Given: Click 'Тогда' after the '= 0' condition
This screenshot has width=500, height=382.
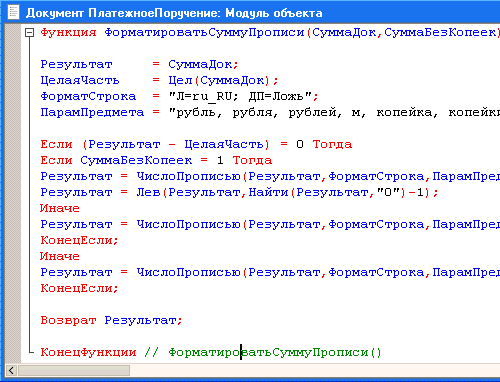Looking at the screenshot, I should click(332, 144).
